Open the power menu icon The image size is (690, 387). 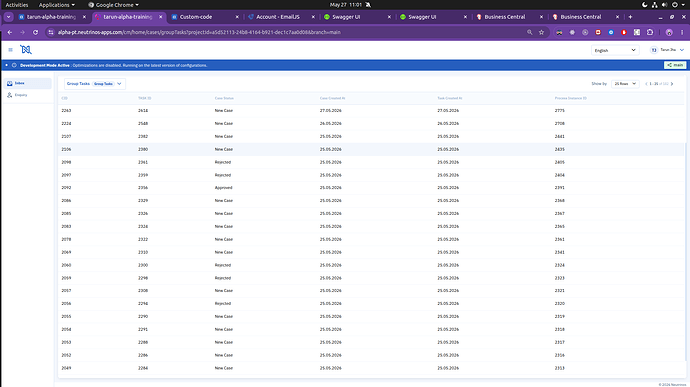coord(675,5)
